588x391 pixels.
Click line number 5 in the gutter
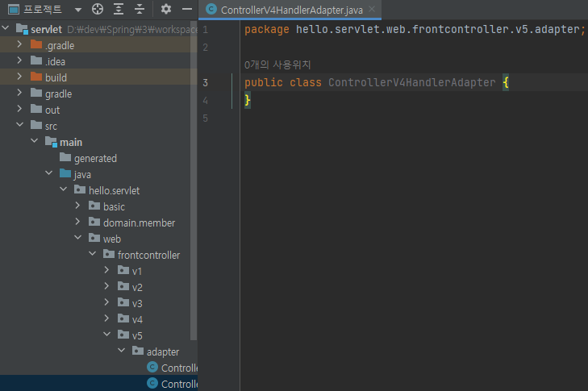[x=205, y=119]
